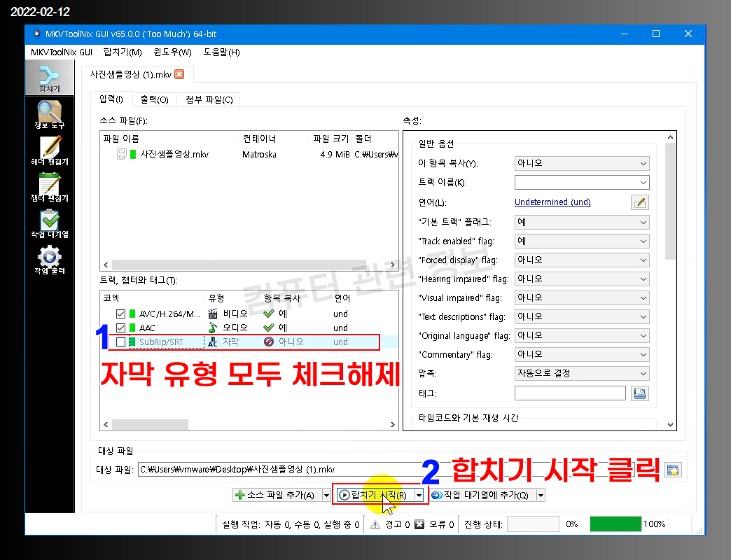Open the MKVToolNix GUI menu
The image size is (731, 560).
(x=62, y=52)
